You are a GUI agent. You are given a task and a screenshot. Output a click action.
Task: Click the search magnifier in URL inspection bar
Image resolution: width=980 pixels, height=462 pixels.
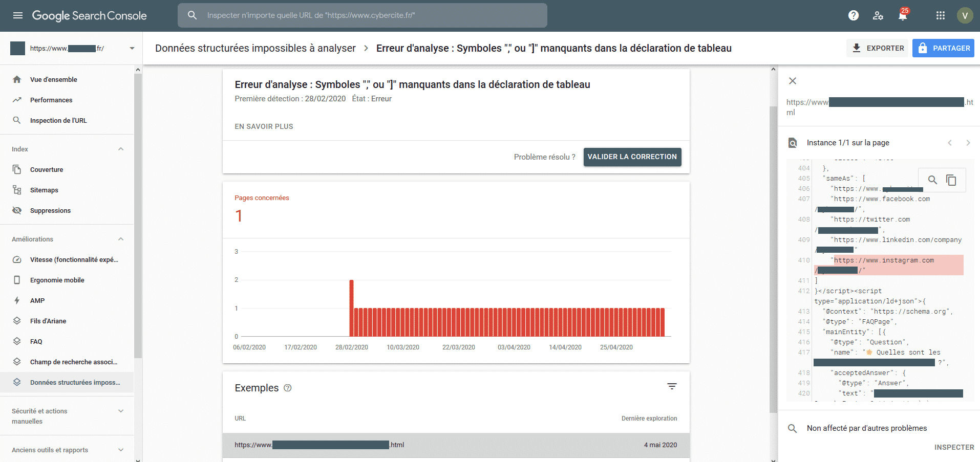click(192, 15)
